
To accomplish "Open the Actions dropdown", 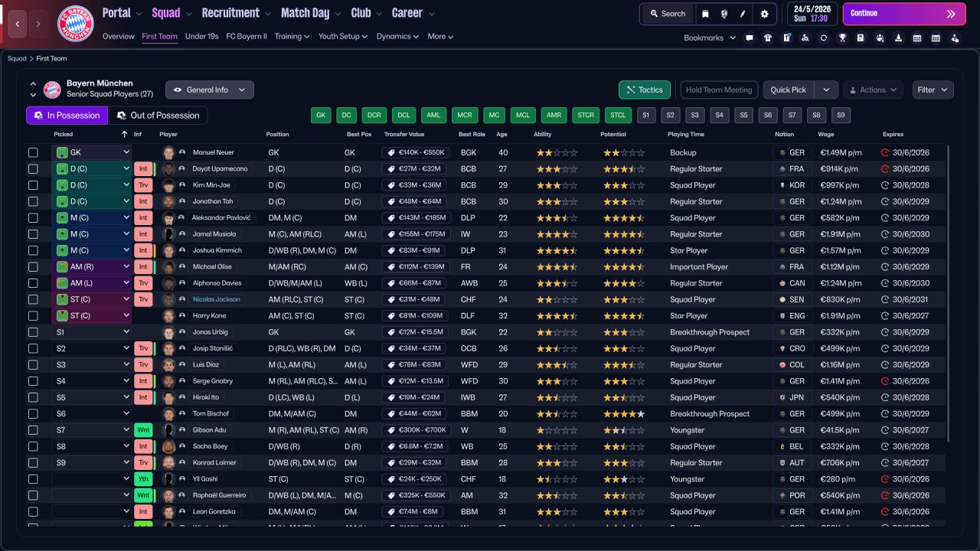I will [x=873, y=90].
